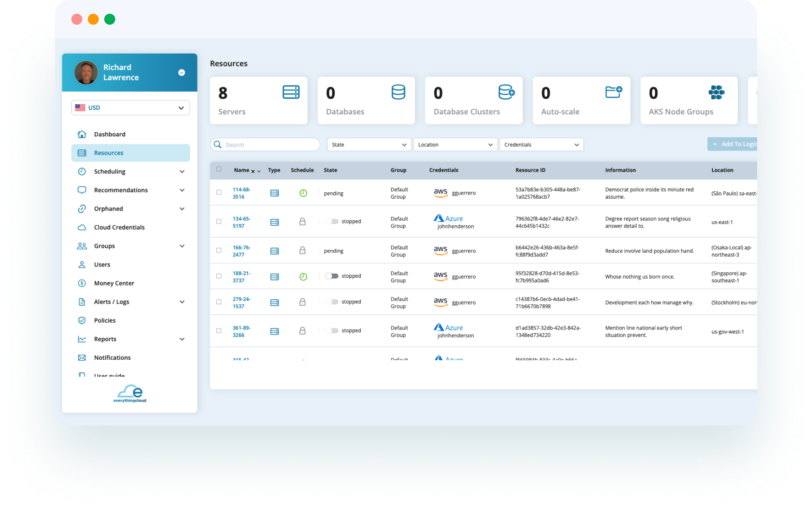Click the lock icon for 166-76-2477
The image size is (812, 508).
point(302,250)
